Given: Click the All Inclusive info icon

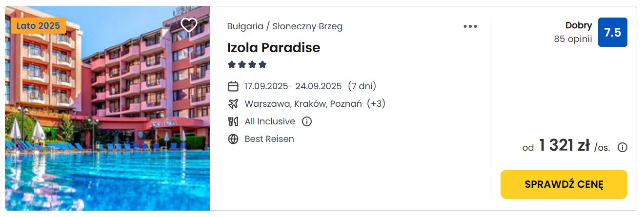Looking at the screenshot, I should click(x=306, y=121).
